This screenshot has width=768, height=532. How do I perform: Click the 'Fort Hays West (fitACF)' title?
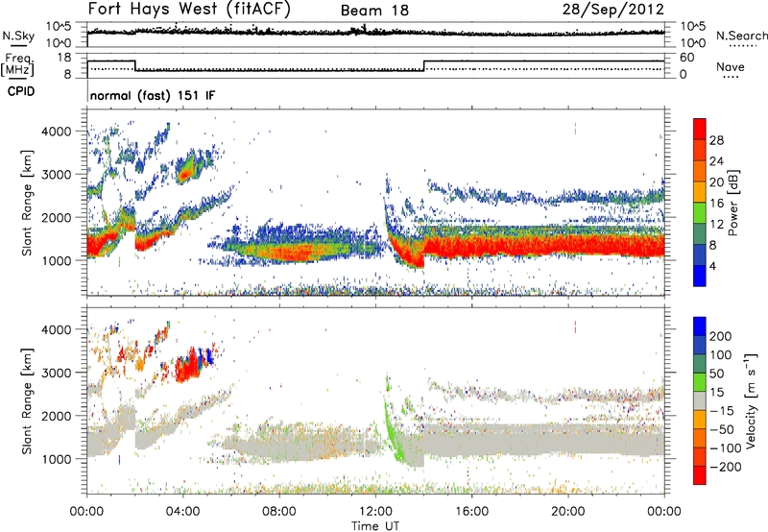pyautogui.click(x=189, y=9)
